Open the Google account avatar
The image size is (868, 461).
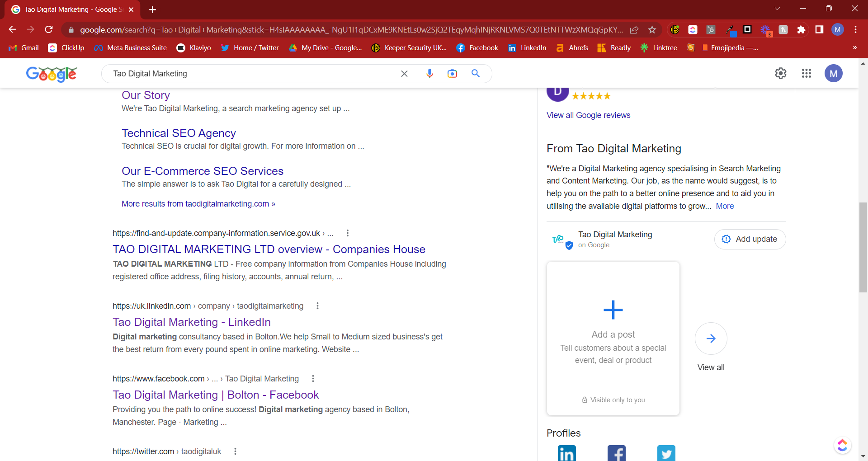834,73
